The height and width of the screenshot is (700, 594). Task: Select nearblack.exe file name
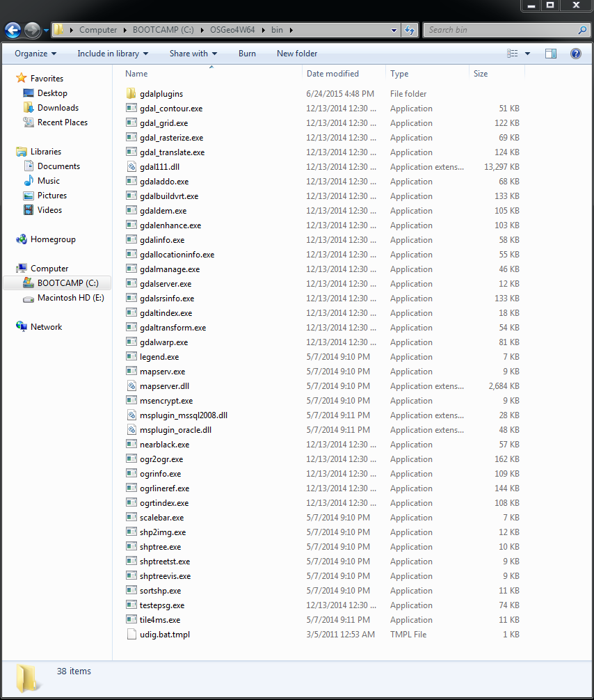coord(164,445)
